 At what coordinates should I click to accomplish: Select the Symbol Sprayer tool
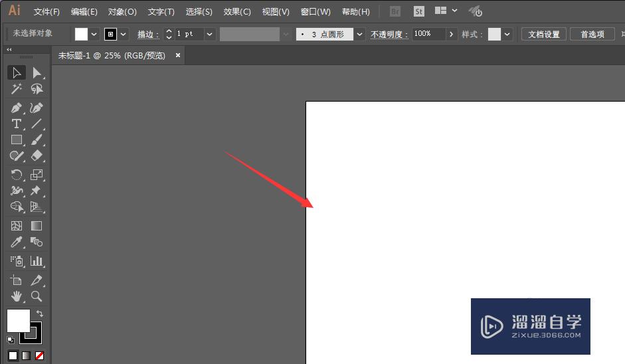click(x=17, y=261)
